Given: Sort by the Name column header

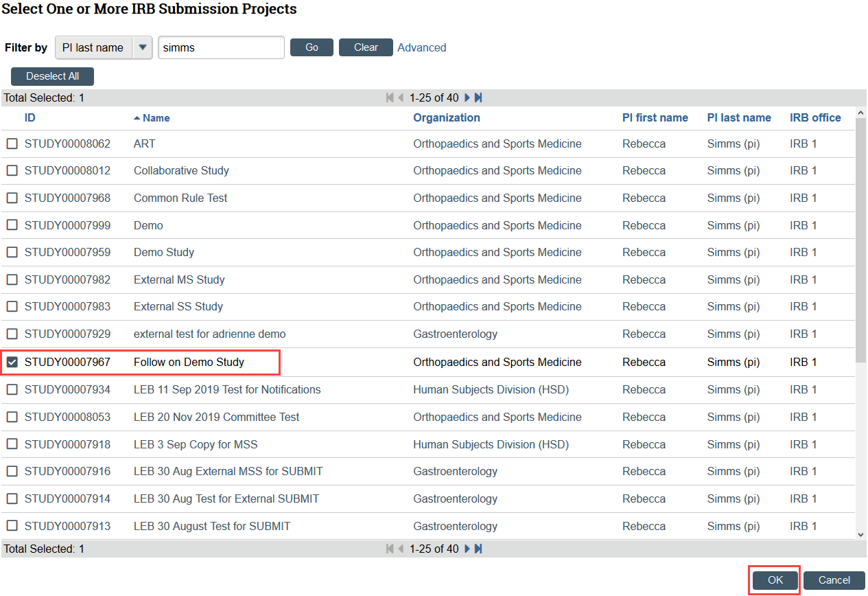Looking at the screenshot, I should click(156, 118).
